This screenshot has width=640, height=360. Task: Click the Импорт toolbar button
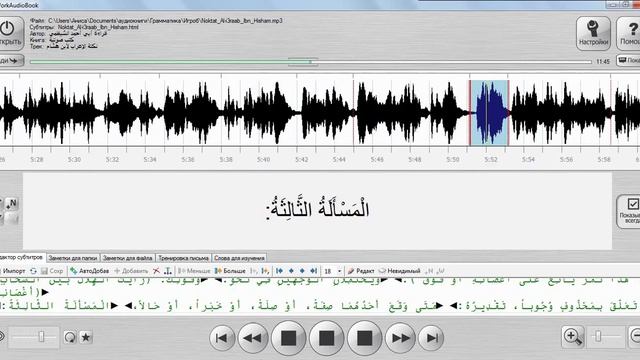[x=13, y=271]
